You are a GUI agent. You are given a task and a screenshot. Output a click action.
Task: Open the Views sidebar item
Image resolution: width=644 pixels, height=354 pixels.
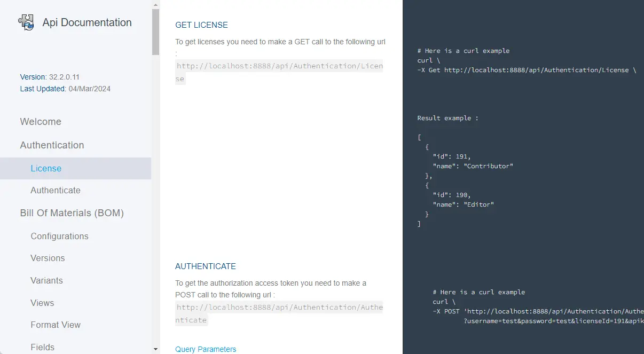tap(42, 303)
